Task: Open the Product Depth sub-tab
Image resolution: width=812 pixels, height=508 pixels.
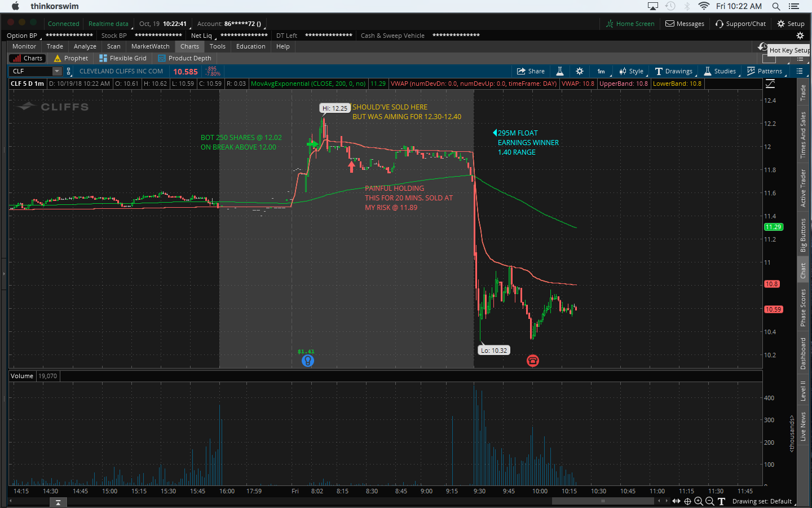Action: (x=185, y=58)
